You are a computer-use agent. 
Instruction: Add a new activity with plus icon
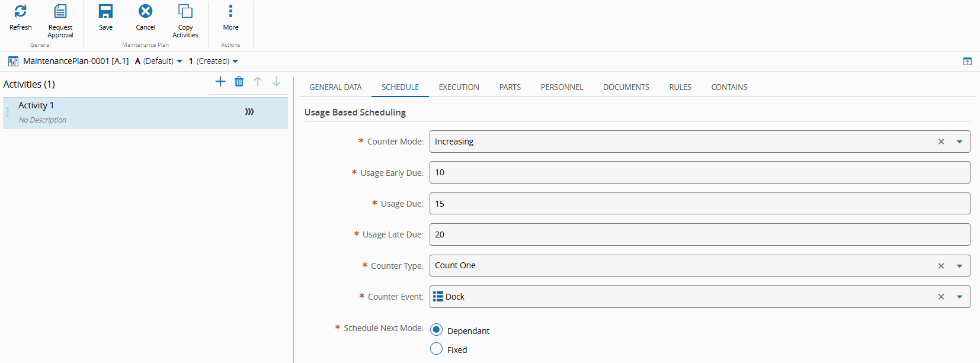coord(220,82)
